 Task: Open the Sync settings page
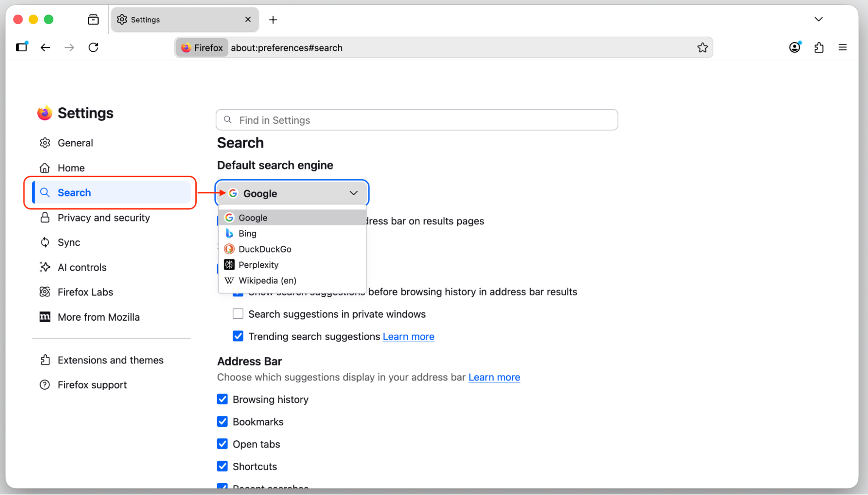(111, 242)
